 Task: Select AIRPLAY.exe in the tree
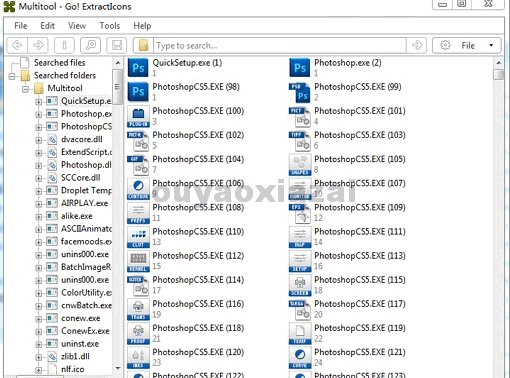tap(84, 203)
